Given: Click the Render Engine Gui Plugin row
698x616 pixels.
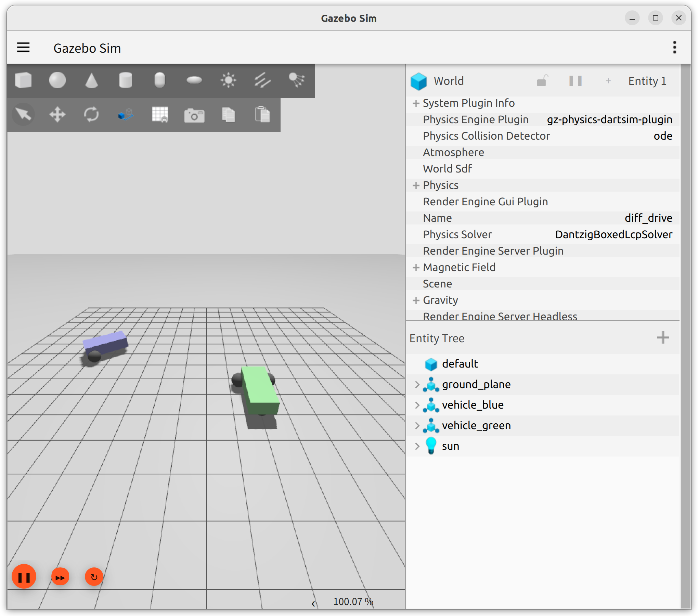Looking at the screenshot, I should 543,202.
